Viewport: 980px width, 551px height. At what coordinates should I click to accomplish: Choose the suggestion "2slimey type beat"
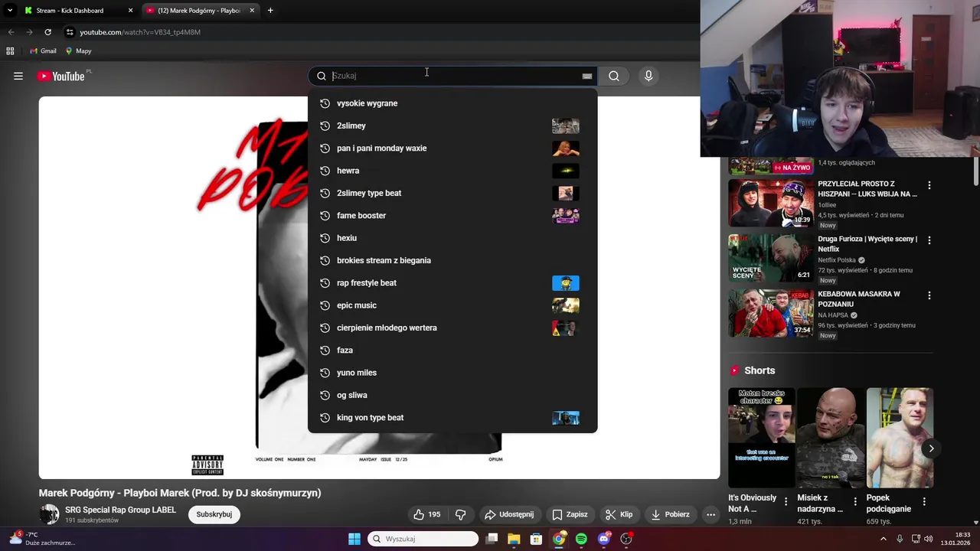click(x=452, y=193)
